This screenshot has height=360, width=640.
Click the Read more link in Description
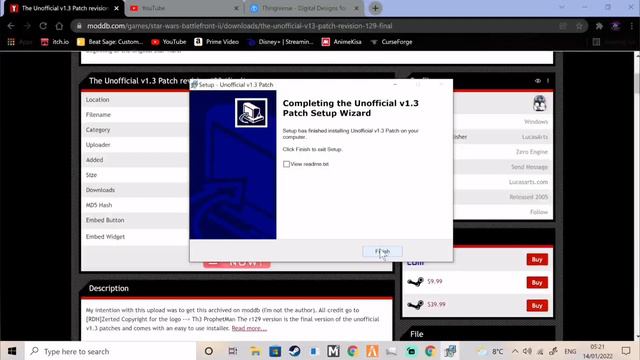[x=249, y=328]
